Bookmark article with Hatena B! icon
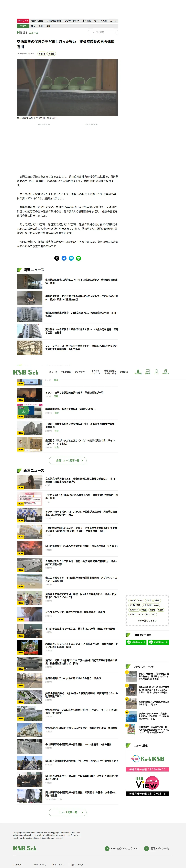 click(x=71, y=258)
